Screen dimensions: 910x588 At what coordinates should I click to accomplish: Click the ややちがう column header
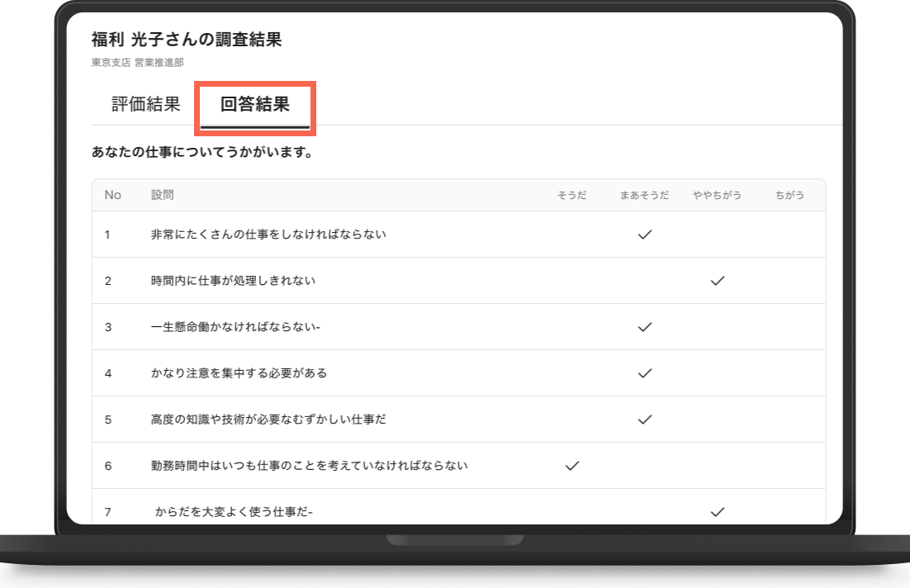click(x=718, y=195)
